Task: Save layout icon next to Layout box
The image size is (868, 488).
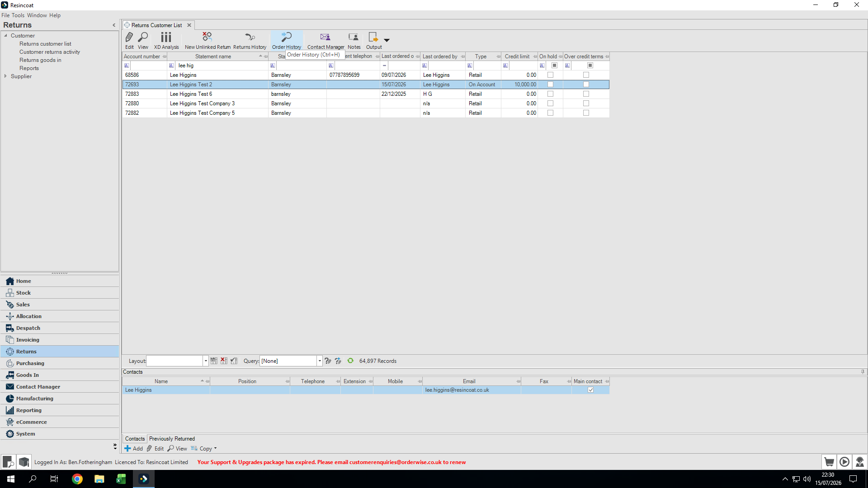Action: coord(214,361)
